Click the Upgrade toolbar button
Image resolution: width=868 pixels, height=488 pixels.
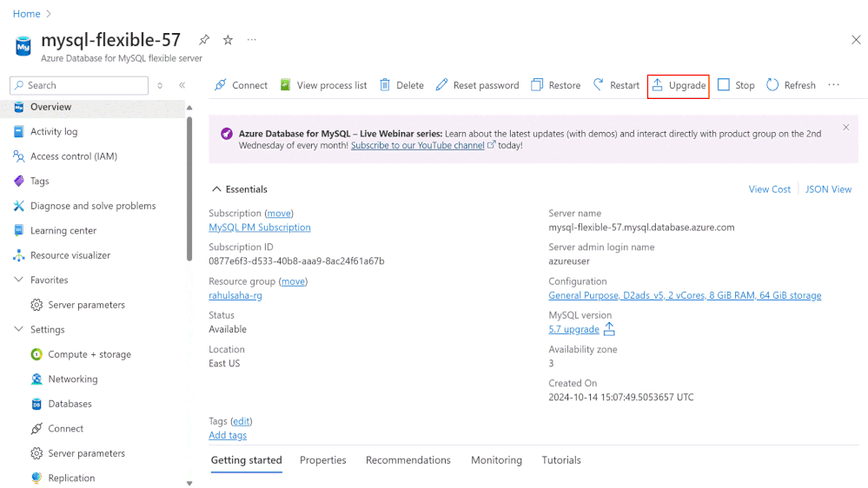click(678, 85)
